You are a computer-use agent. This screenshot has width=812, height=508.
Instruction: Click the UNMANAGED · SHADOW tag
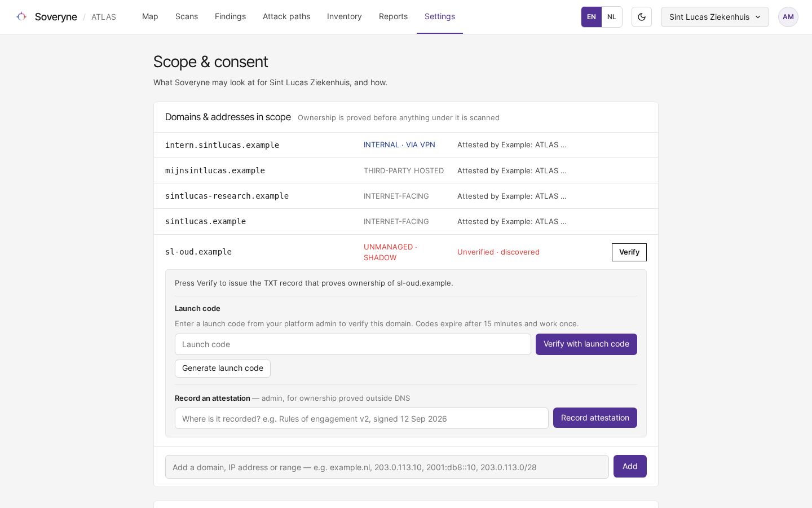click(390, 252)
